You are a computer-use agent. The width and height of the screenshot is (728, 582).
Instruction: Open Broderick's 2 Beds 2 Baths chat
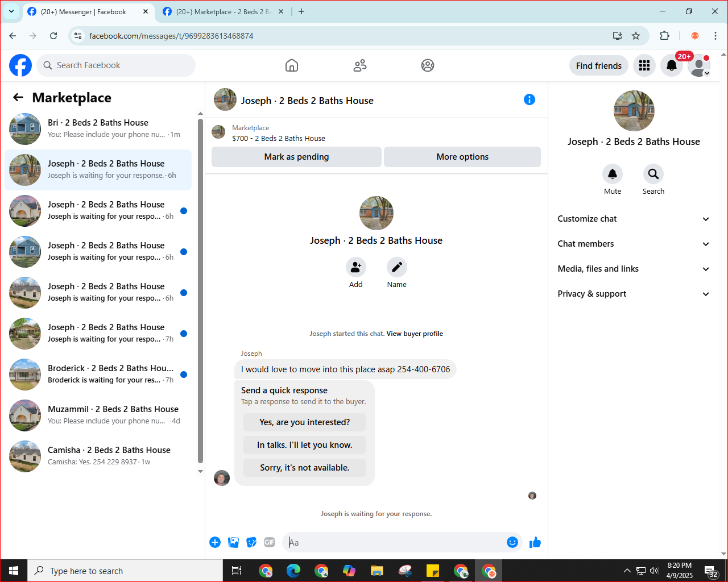click(x=98, y=375)
